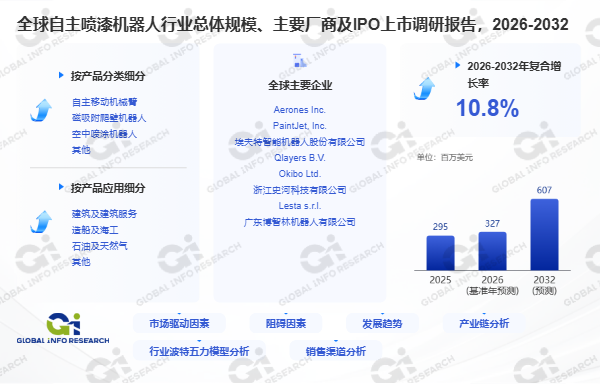Click the value 327 above the bar
This screenshot has width=600, height=384.
(492, 223)
